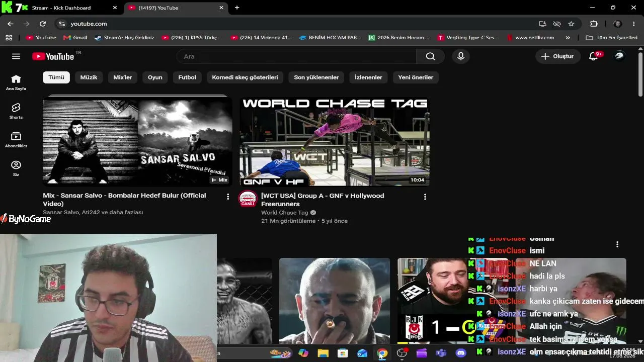
Task: Open a new browser tab
Action: (x=237, y=8)
